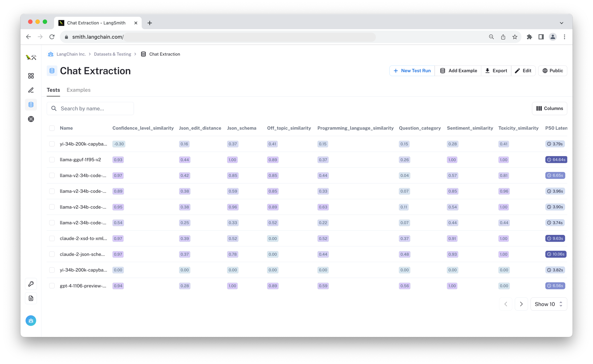Open the projects grid icon in sidebar
Screen dimensions: 593x364
[x=31, y=76]
